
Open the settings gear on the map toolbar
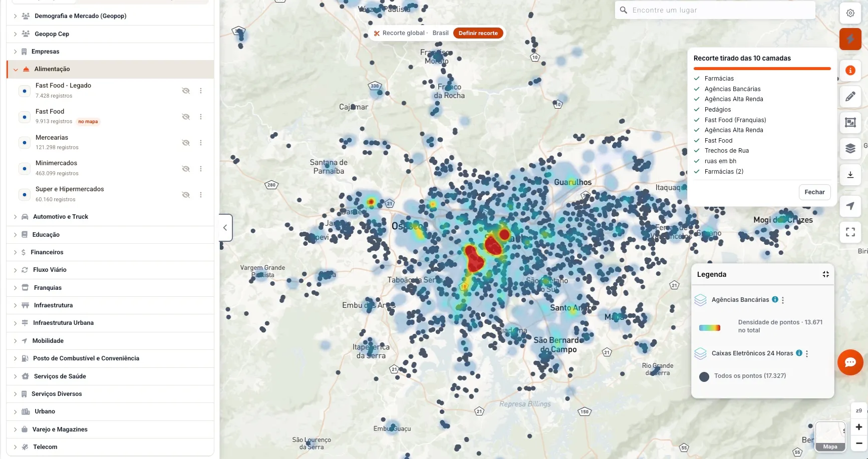coord(850,13)
